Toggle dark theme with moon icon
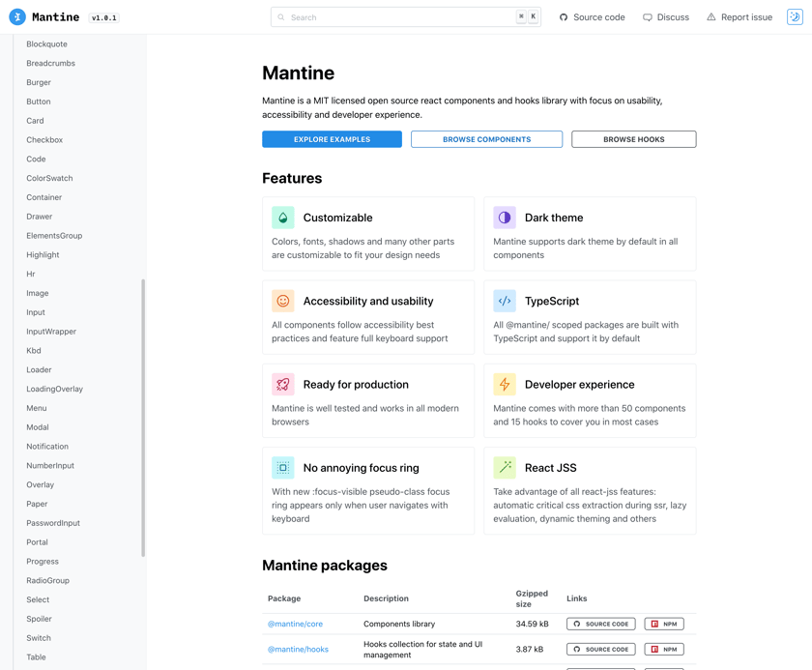The height and width of the screenshot is (670, 812). tap(795, 17)
